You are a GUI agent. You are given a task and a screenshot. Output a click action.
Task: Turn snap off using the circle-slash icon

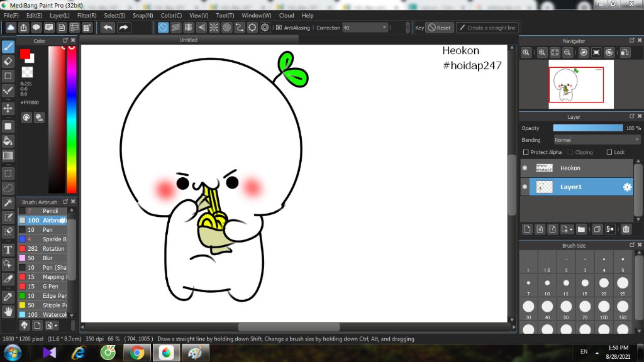click(x=163, y=28)
